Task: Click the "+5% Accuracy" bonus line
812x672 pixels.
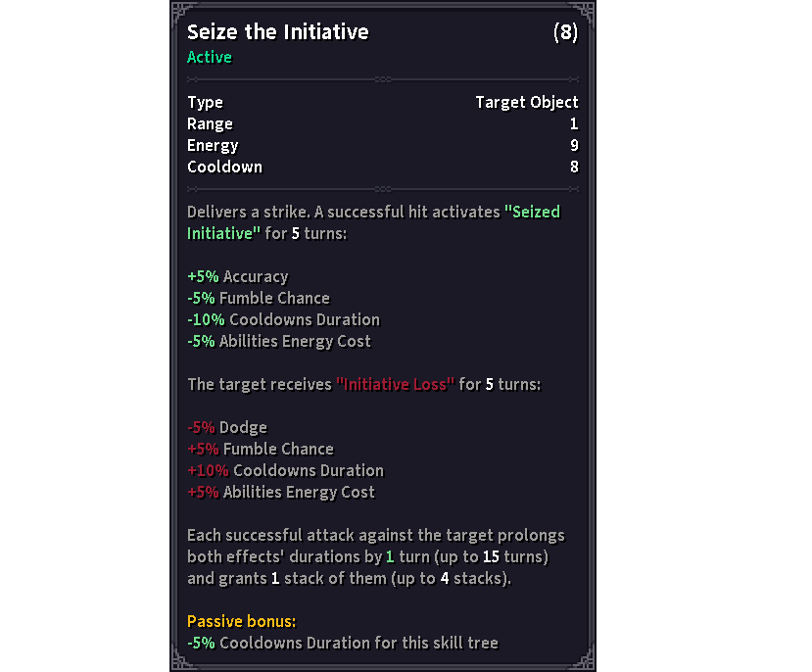Action: [237, 276]
